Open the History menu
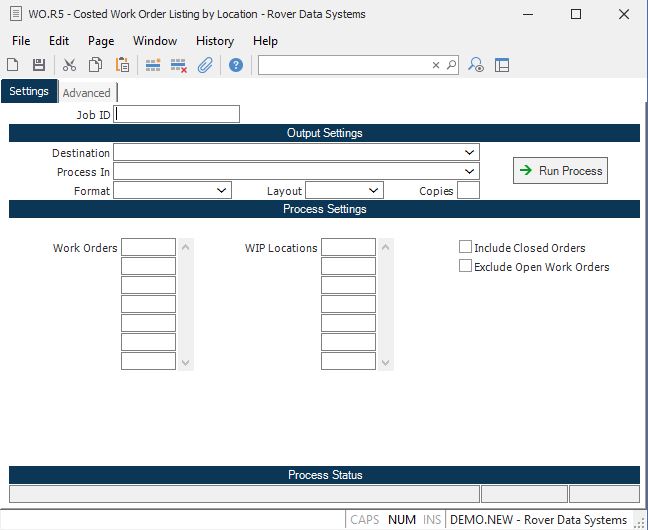The image size is (648, 530). 214,41
